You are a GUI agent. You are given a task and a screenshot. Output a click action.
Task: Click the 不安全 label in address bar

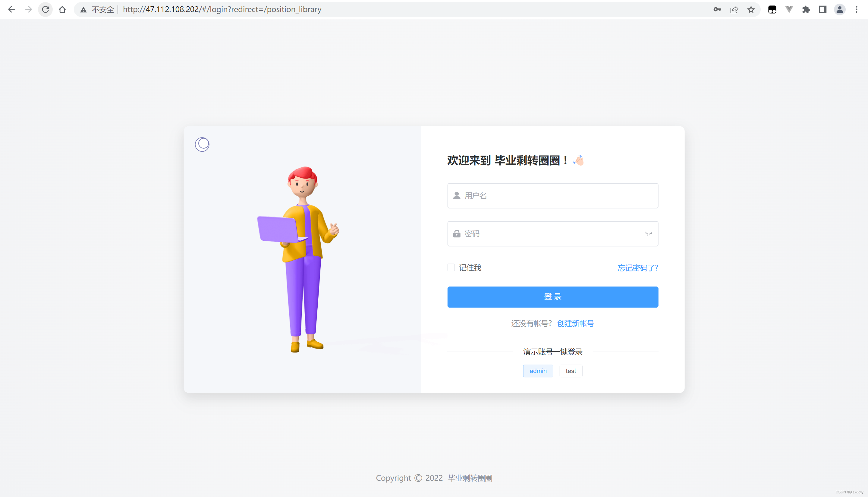click(103, 10)
